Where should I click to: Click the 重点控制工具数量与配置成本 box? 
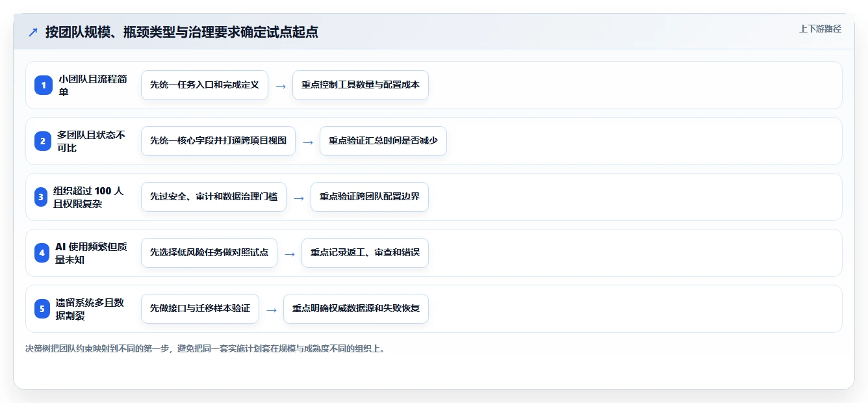[x=361, y=85]
